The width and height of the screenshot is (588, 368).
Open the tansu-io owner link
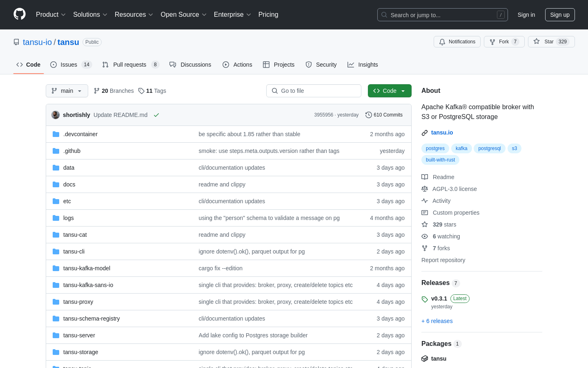click(37, 42)
